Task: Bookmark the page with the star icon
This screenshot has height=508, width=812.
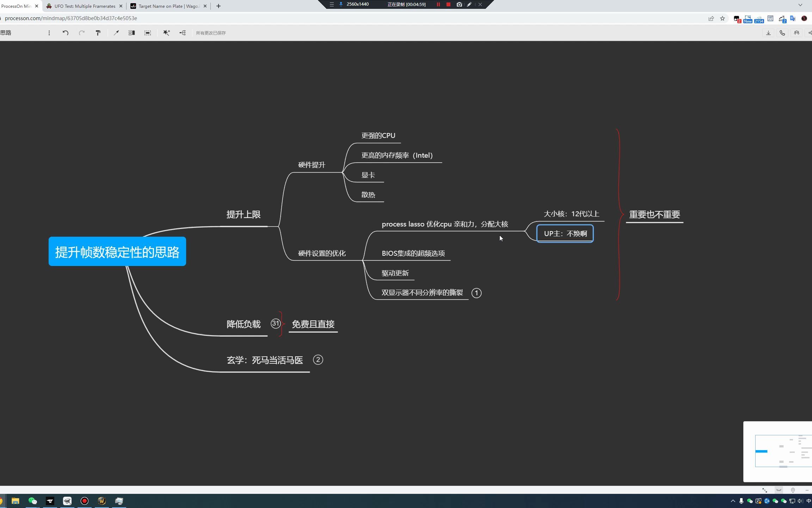Action: click(x=722, y=18)
